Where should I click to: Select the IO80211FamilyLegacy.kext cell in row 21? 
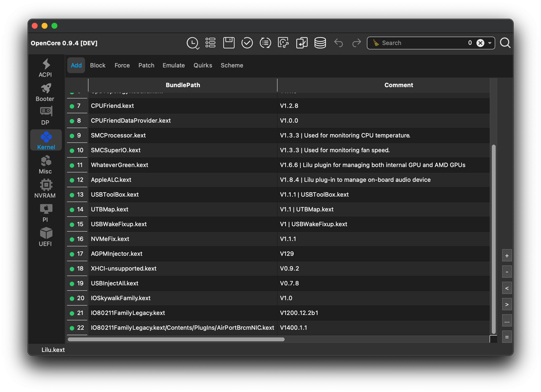coord(183,313)
